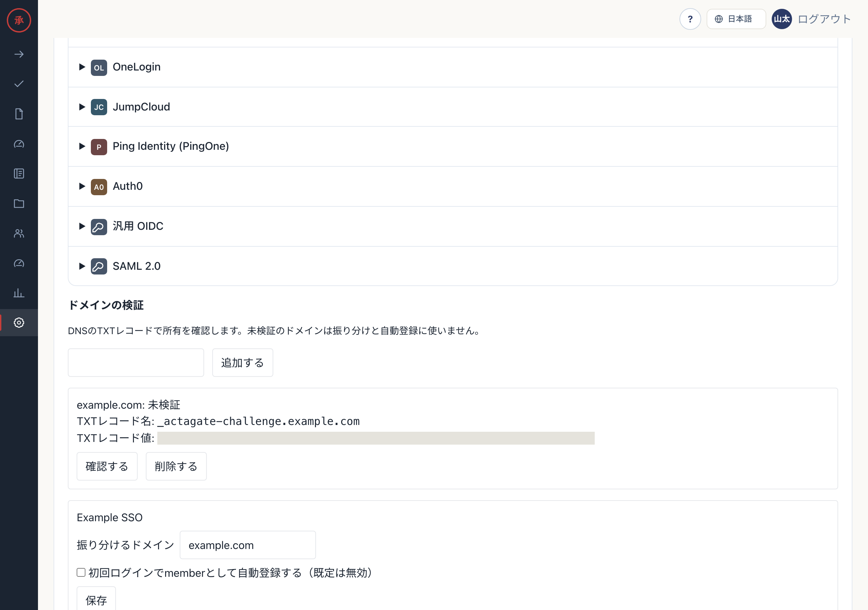Click the help question mark button
The width and height of the screenshot is (868, 610).
pos(690,19)
